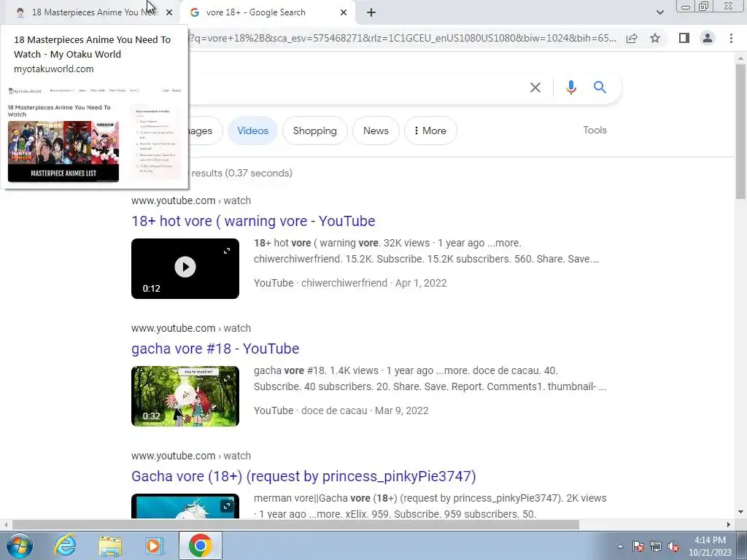The height and width of the screenshot is (560, 747).
Task: Select the News filter chip
Action: tap(376, 131)
